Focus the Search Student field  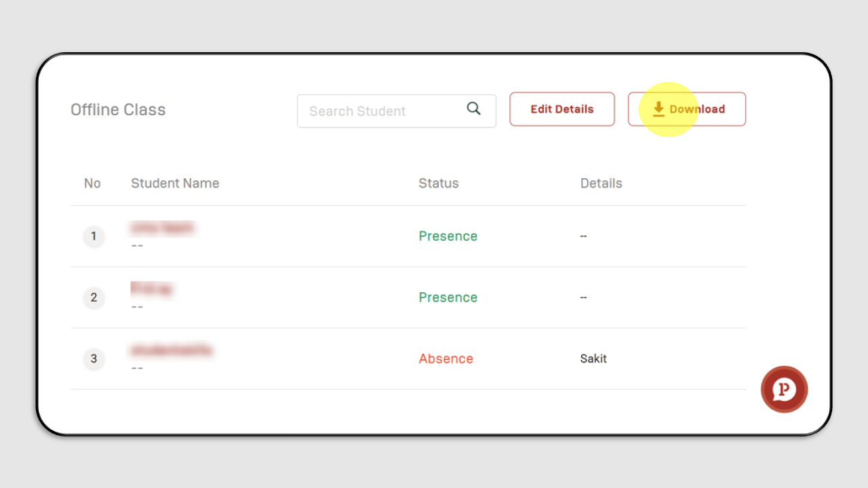click(x=397, y=111)
